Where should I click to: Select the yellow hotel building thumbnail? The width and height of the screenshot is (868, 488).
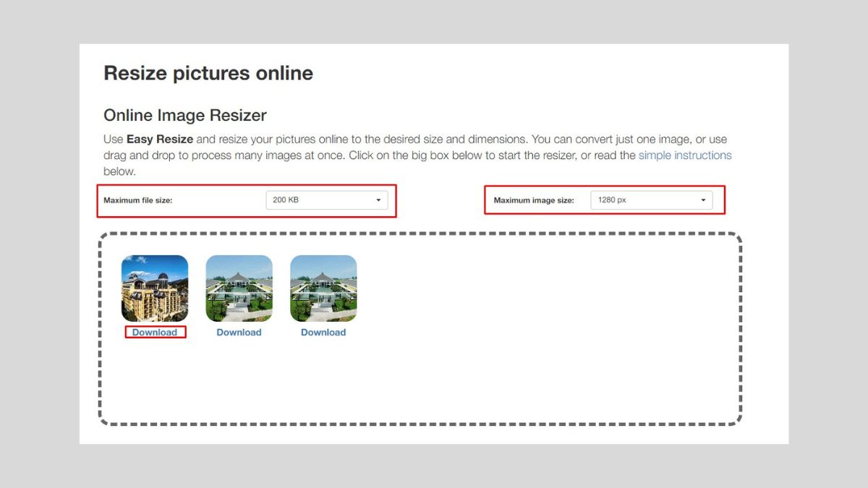(155, 288)
